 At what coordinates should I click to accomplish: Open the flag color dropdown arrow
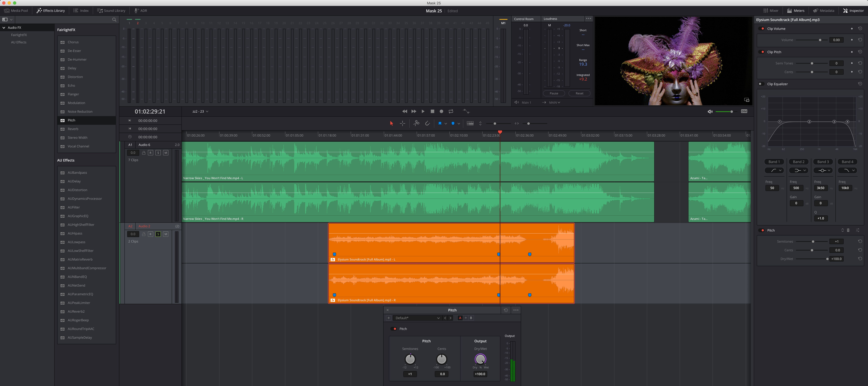click(446, 124)
